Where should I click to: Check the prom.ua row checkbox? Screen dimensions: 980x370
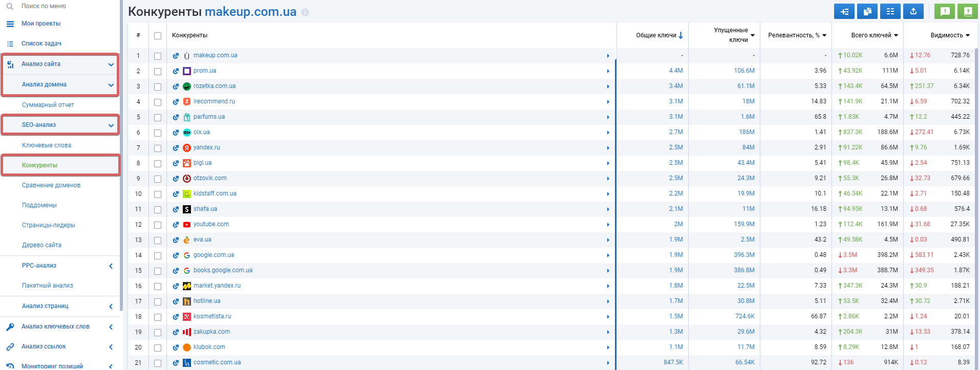point(158,72)
